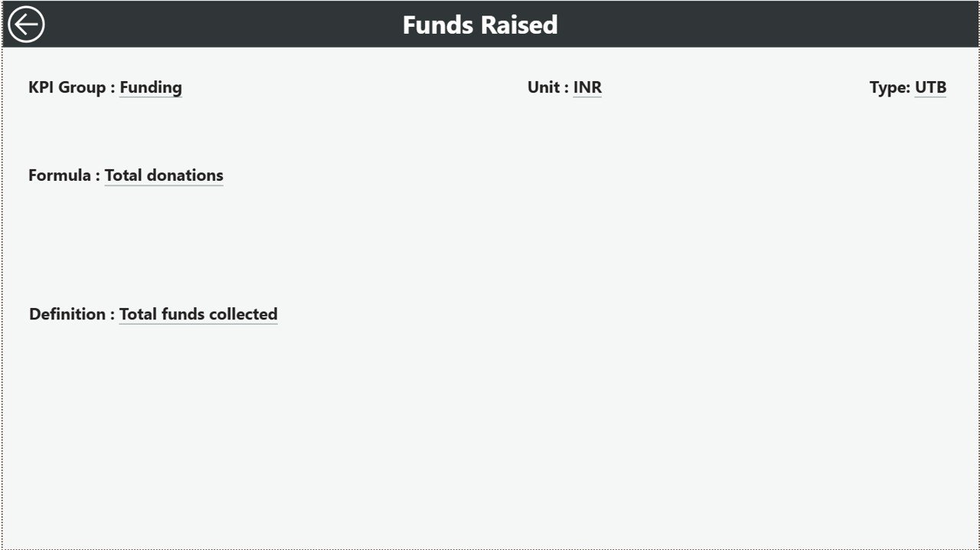Select the underlined INR unit value

tap(587, 87)
